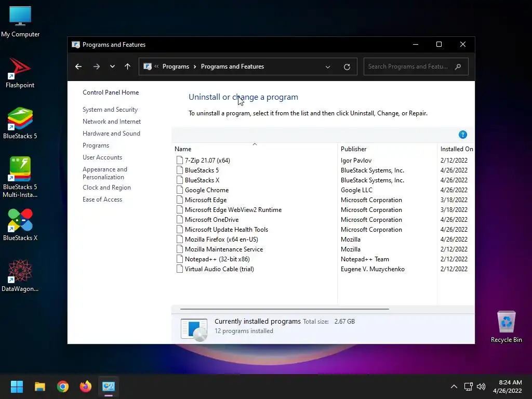Sort list by Installed On column header
The width and height of the screenshot is (532, 399).
click(456, 149)
